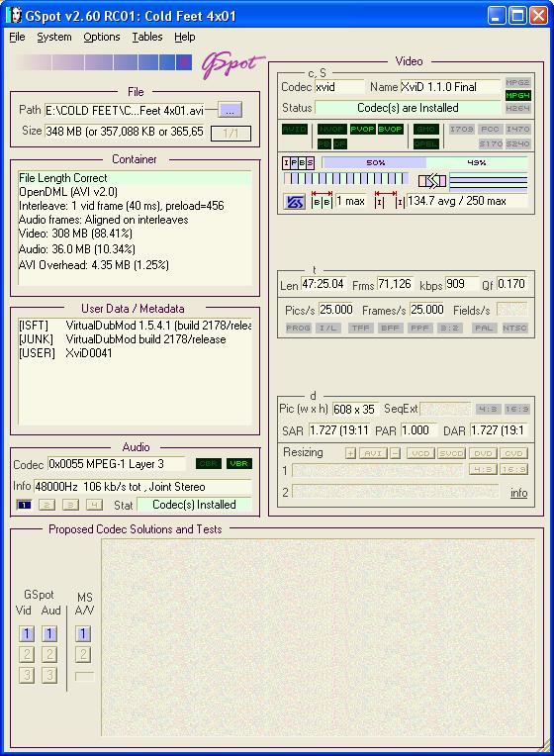Click the GSpot logo script graphic

[x=233, y=64]
